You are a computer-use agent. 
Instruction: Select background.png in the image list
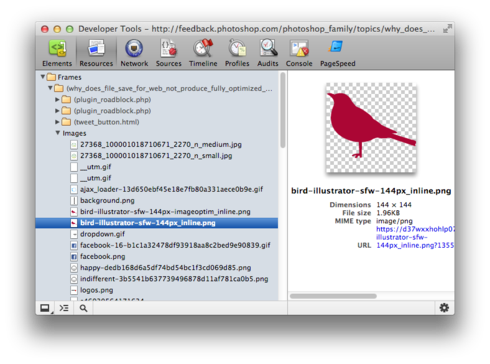tap(107, 200)
